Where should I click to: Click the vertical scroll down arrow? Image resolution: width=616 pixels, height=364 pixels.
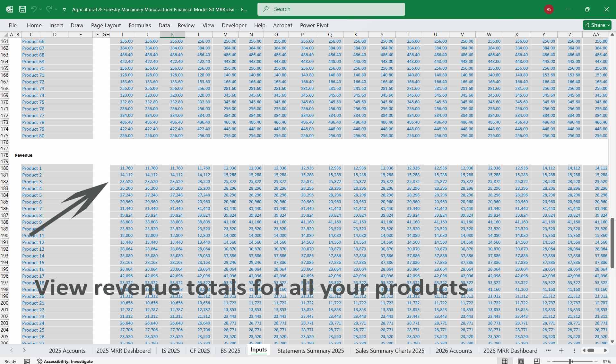(612, 342)
